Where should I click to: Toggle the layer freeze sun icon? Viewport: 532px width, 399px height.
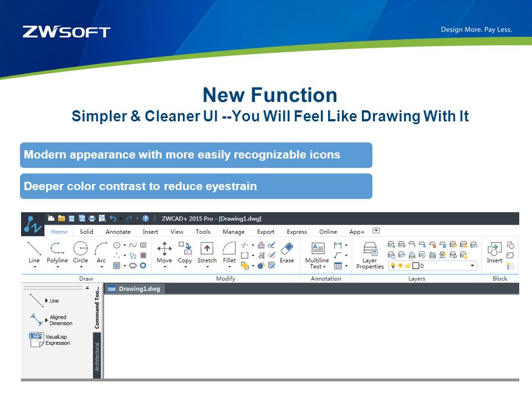pyautogui.click(x=400, y=265)
